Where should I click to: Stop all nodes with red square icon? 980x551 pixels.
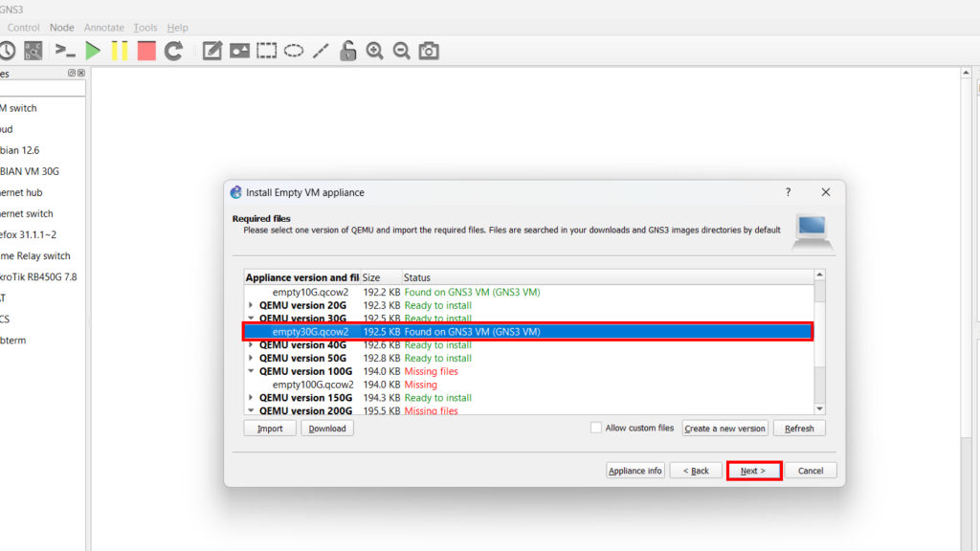(x=146, y=51)
